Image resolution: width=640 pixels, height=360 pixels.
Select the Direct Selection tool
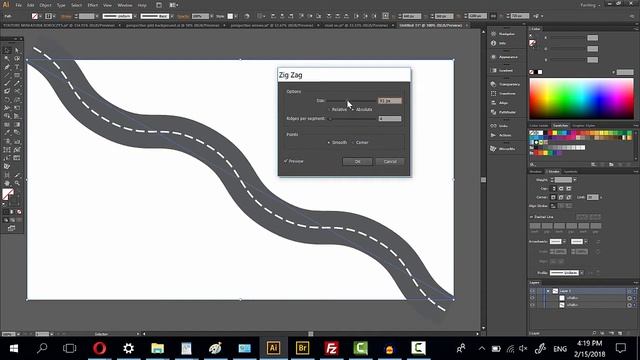click(x=17, y=51)
